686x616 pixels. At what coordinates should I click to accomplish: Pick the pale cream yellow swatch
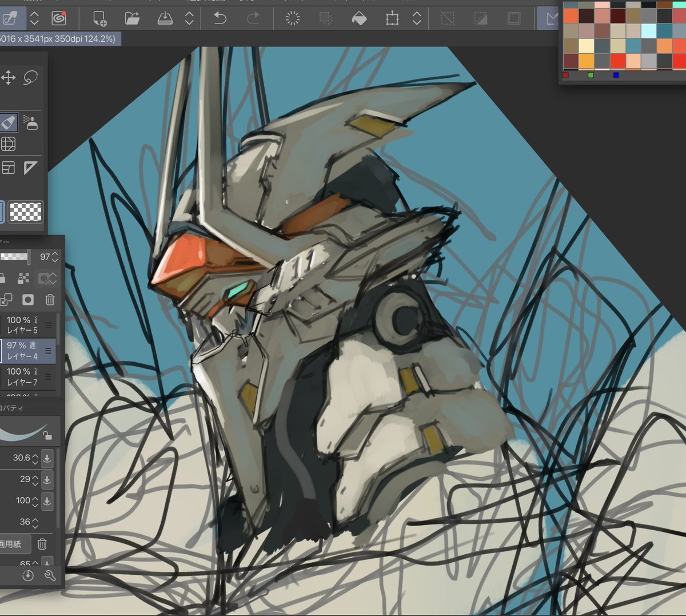pyautogui.click(x=587, y=46)
